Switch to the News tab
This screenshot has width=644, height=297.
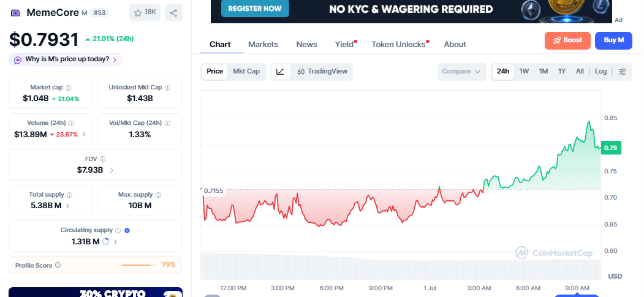(307, 44)
